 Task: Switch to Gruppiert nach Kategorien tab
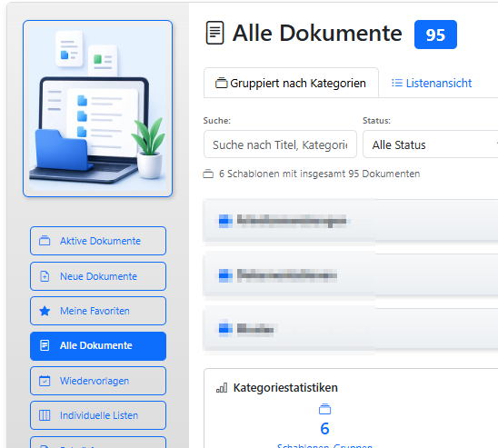point(291,83)
